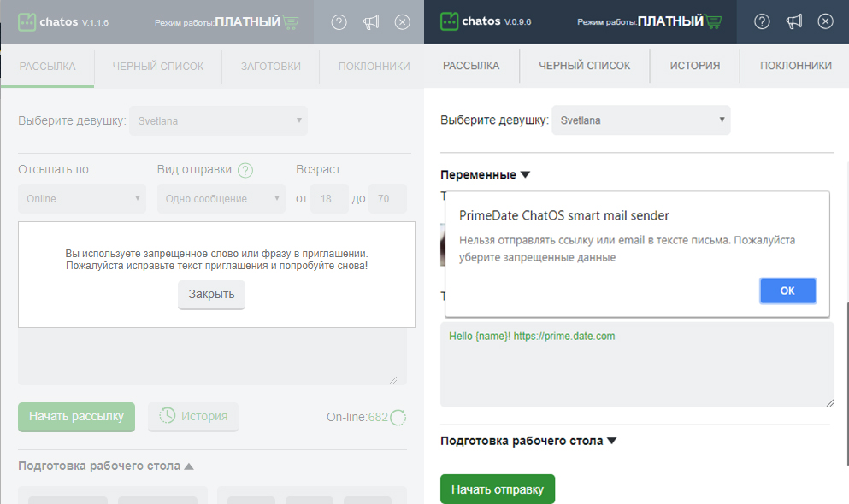Viewport: 849px width, 504px height.
Task: Open ИСТОРИЯ tab in right window
Action: click(x=695, y=66)
